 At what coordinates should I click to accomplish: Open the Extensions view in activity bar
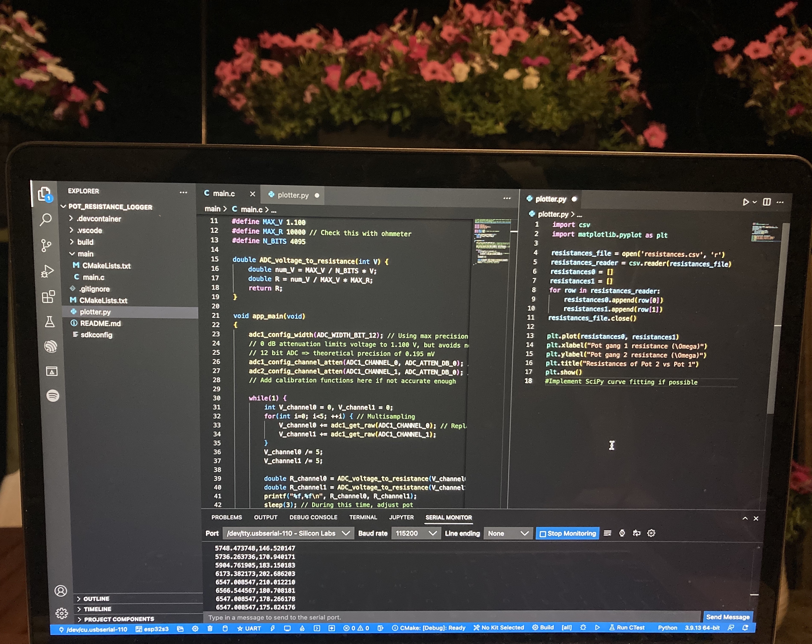tap(48, 297)
